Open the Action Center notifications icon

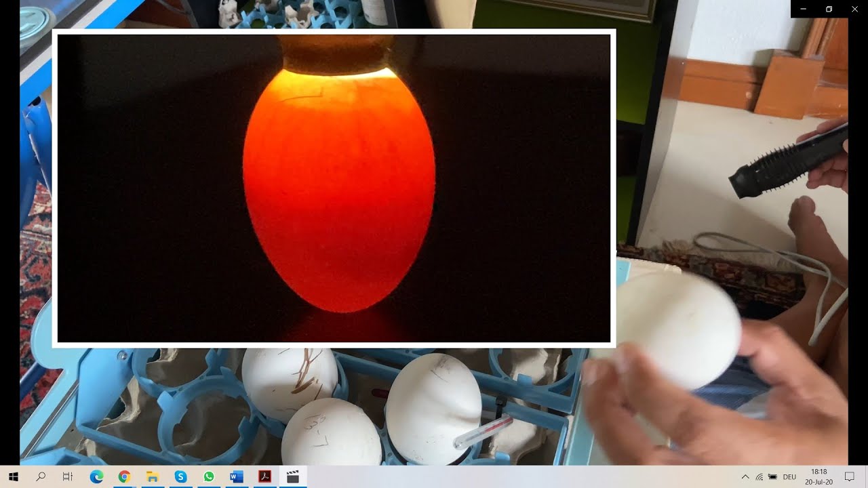(849, 477)
